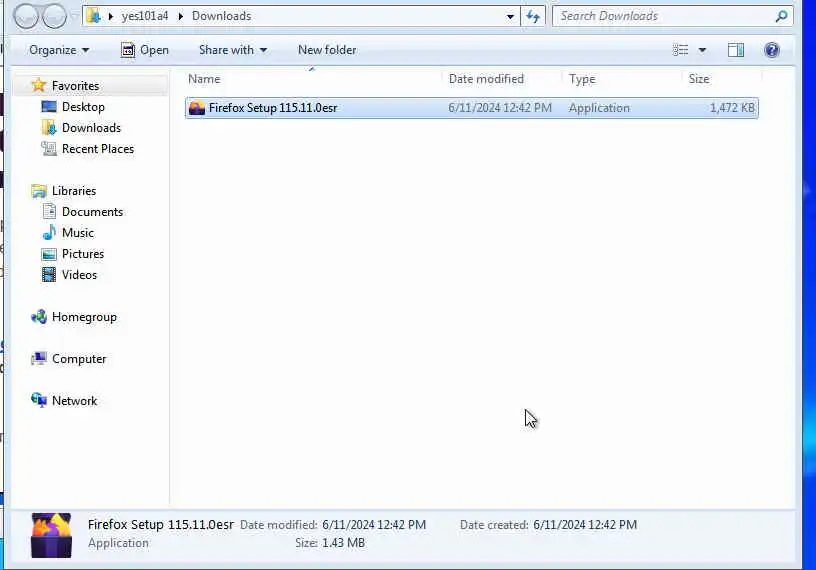Select the Firefox Setup 115.11.0esr file name

pyautogui.click(x=273, y=108)
